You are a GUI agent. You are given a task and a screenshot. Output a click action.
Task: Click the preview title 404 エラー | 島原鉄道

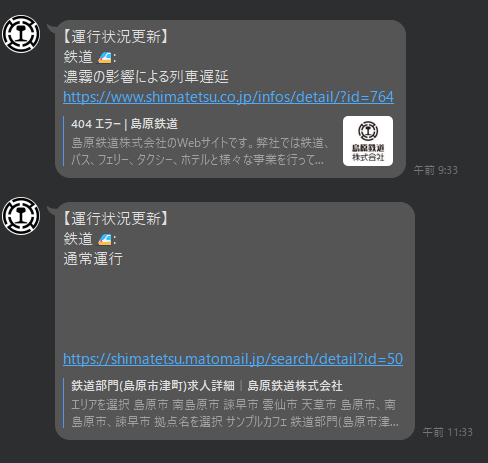pyautogui.click(x=124, y=124)
